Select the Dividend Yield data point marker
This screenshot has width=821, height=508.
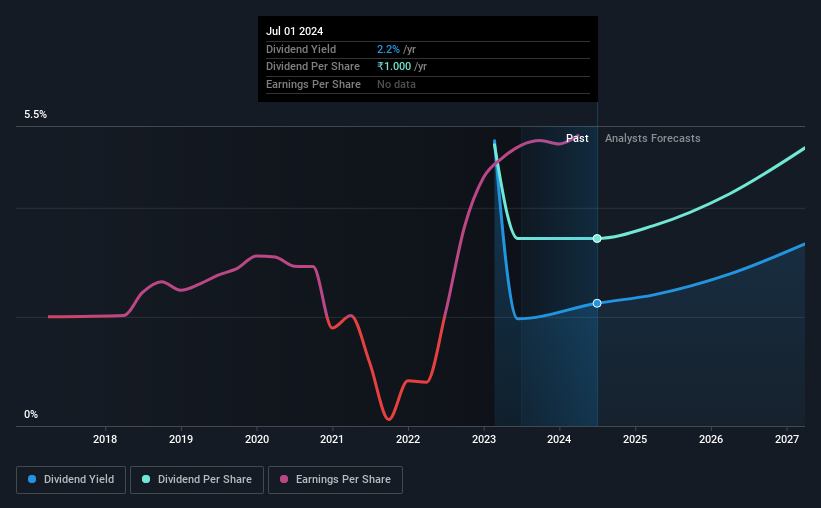(x=597, y=303)
